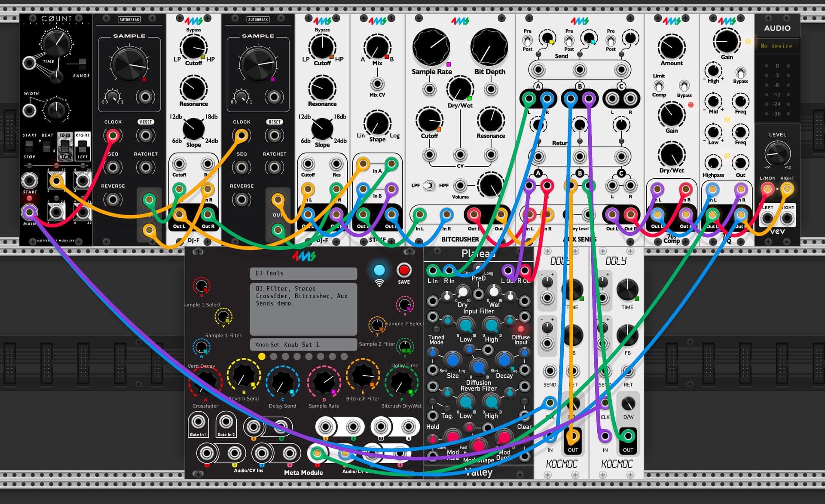Click the Mix CV input jack

377,83
